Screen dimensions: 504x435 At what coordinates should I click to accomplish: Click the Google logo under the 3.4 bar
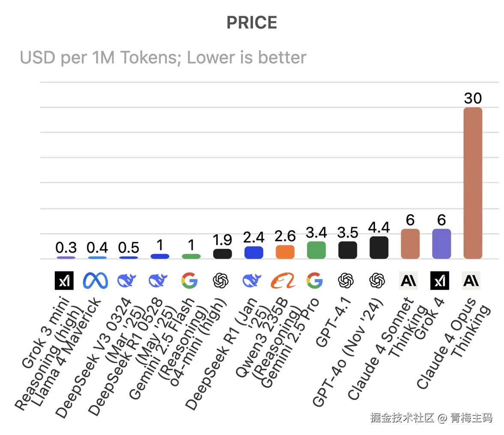coord(315,281)
